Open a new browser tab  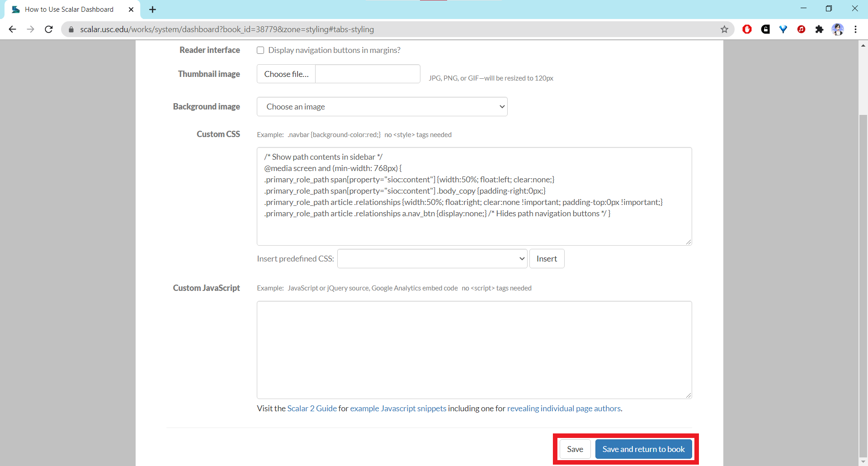point(153,10)
